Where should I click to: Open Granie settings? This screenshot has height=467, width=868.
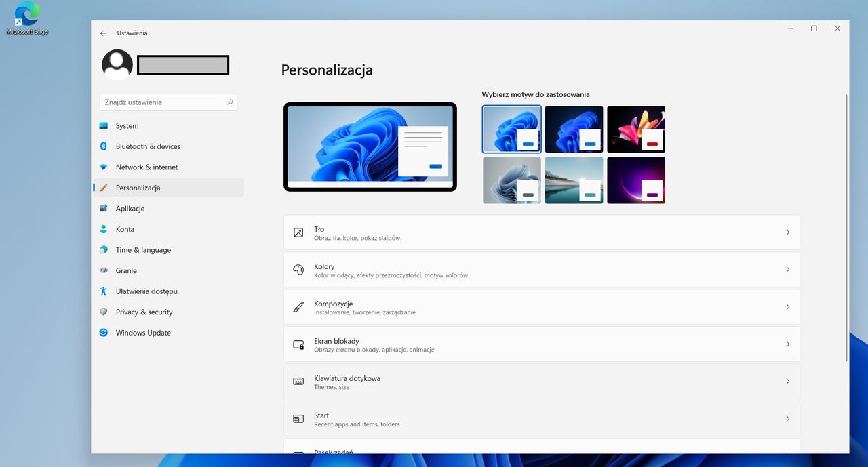coord(127,270)
